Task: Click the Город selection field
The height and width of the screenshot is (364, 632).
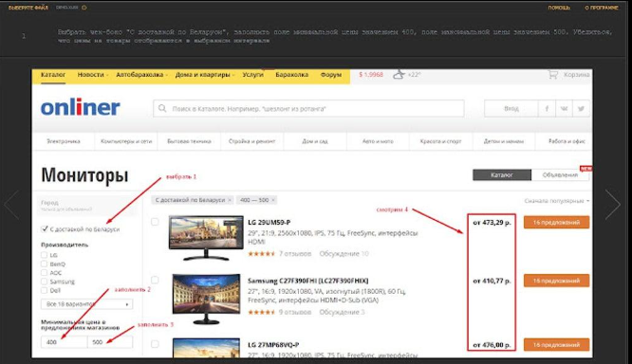Action: (88, 206)
